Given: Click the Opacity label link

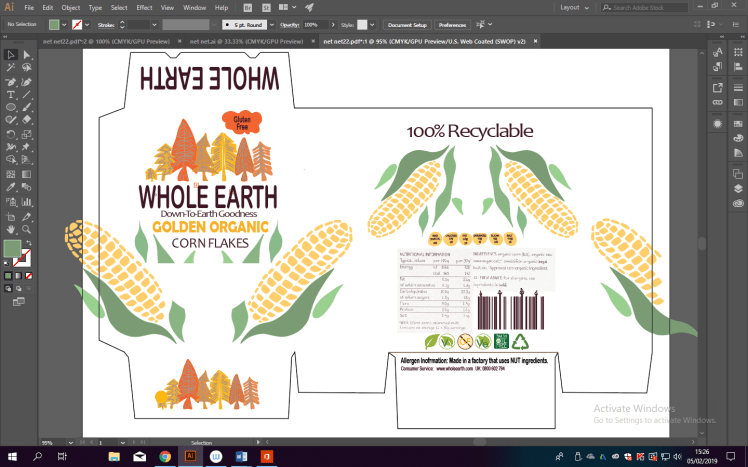Looking at the screenshot, I should pyautogui.click(x=290, y=25).
